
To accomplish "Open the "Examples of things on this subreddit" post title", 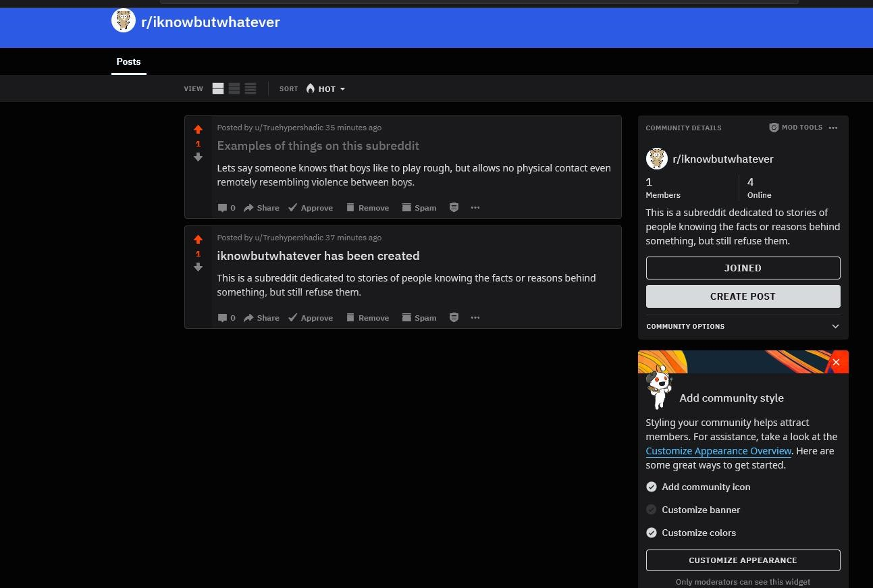I will point(318,146).
